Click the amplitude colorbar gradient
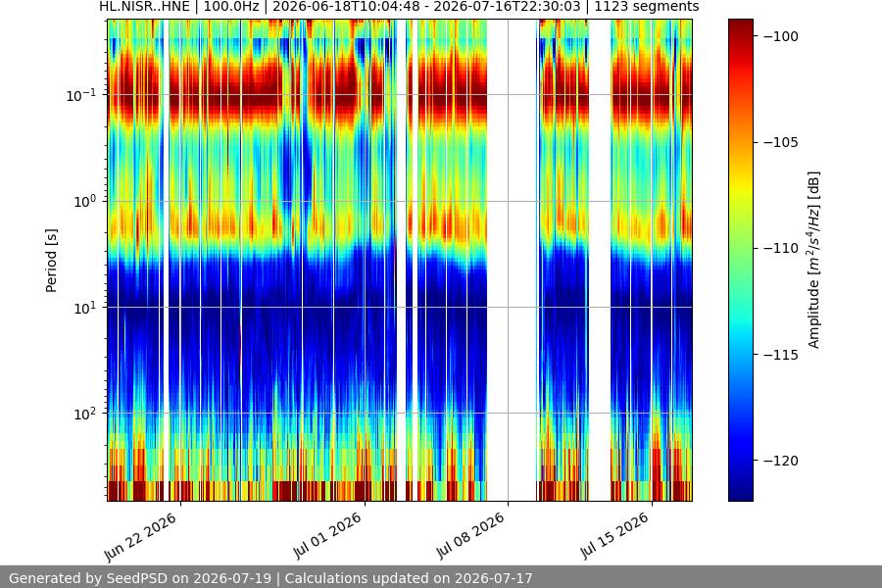The width and height of the screenshot is (882, 588). [740, 260]
